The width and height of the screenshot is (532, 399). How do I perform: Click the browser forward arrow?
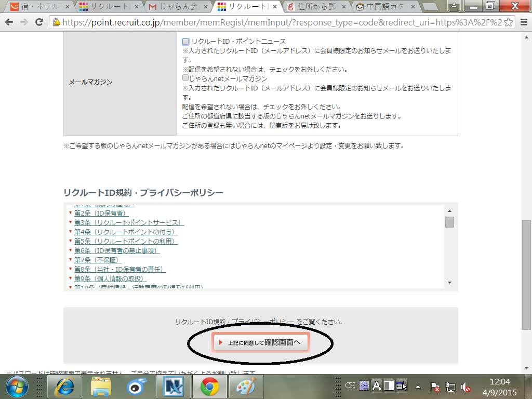[24, 22]
